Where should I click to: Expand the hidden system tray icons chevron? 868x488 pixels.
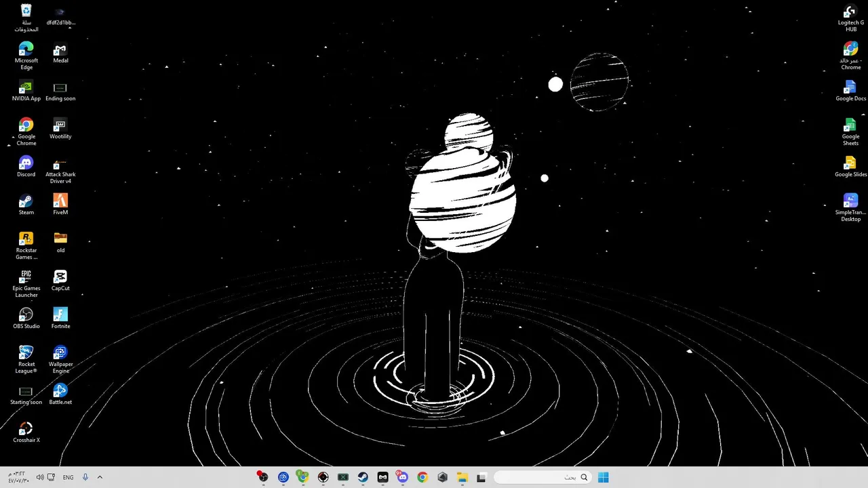tap(100, 477)
